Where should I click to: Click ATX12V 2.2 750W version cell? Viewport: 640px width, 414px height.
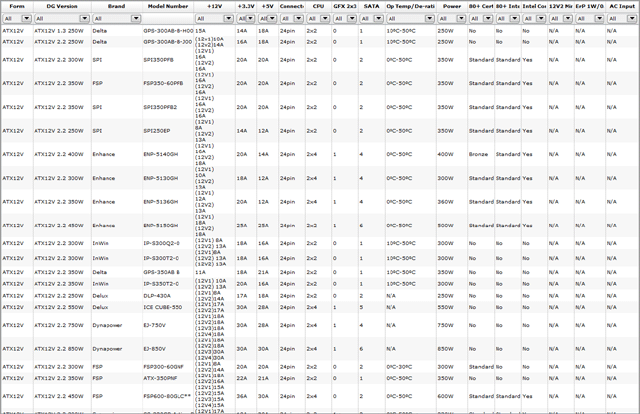(59, 325)
